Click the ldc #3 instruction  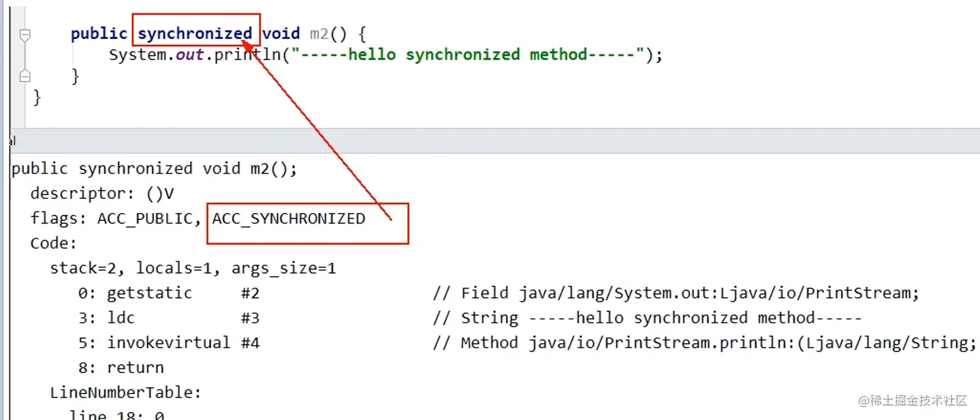click(169, 318)
